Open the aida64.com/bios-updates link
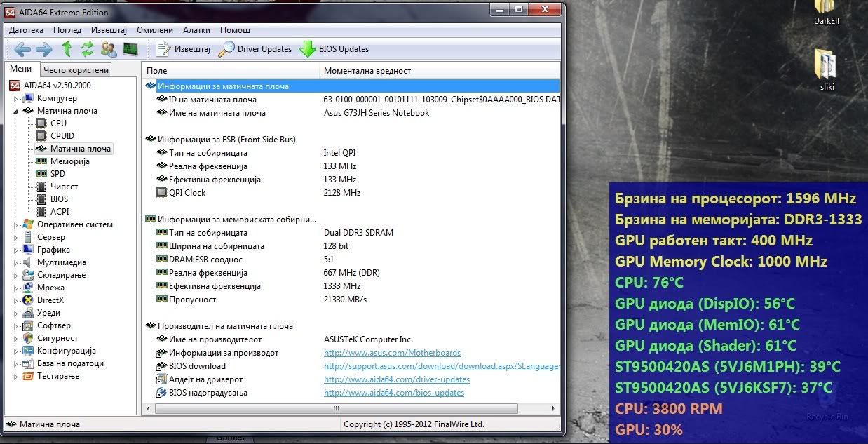Image resolution: width=868 pixels, height=444 pixels. click(x=394, y=393)
